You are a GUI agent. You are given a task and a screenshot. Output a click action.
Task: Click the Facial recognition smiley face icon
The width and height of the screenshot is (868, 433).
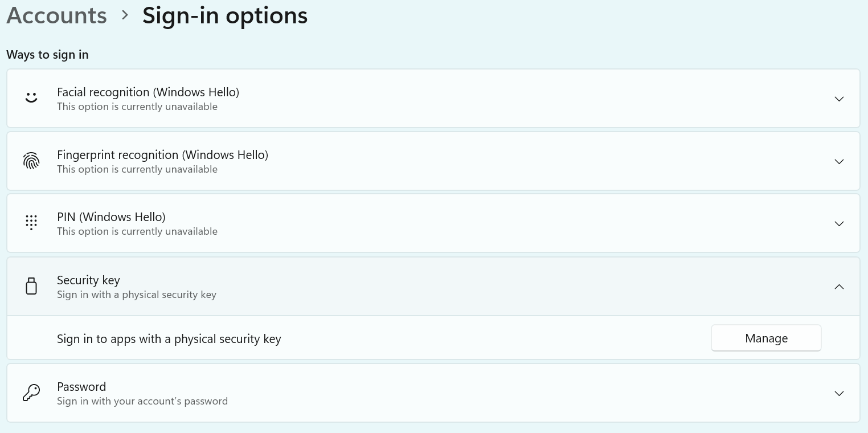coord(31,98)
